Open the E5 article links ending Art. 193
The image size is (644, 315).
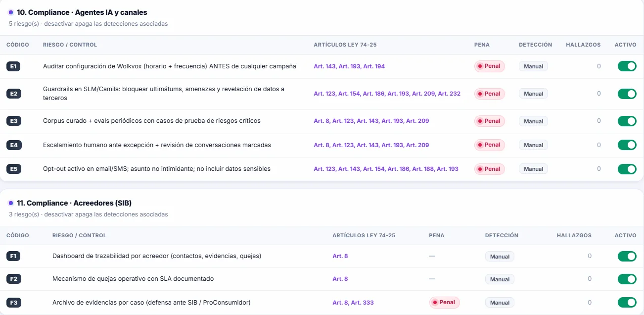coord(386,169)
